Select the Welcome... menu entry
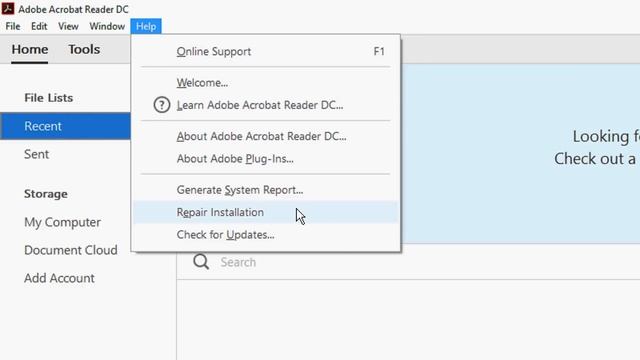Image resolution: width=640 pixels, height=360 pixels. pyautogui.click(x=265, y=82)
